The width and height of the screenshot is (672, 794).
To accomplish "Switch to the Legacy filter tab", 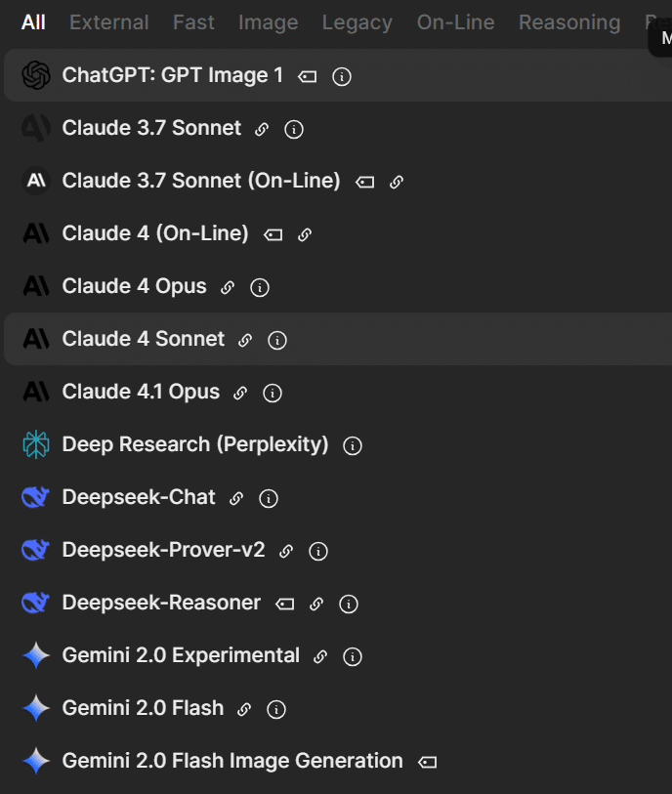I will tap(357, 22).
